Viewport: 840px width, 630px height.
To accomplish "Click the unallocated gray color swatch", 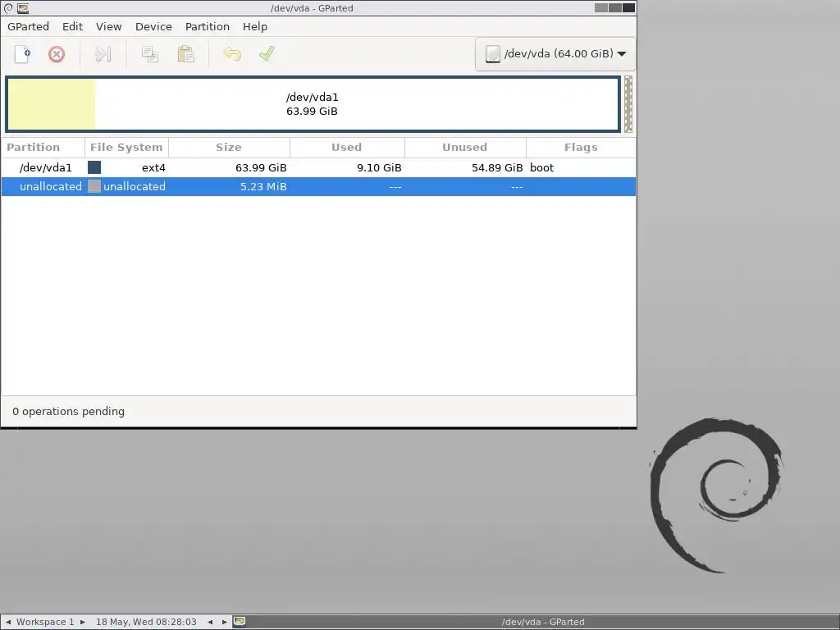I will [x=94, y=186].
